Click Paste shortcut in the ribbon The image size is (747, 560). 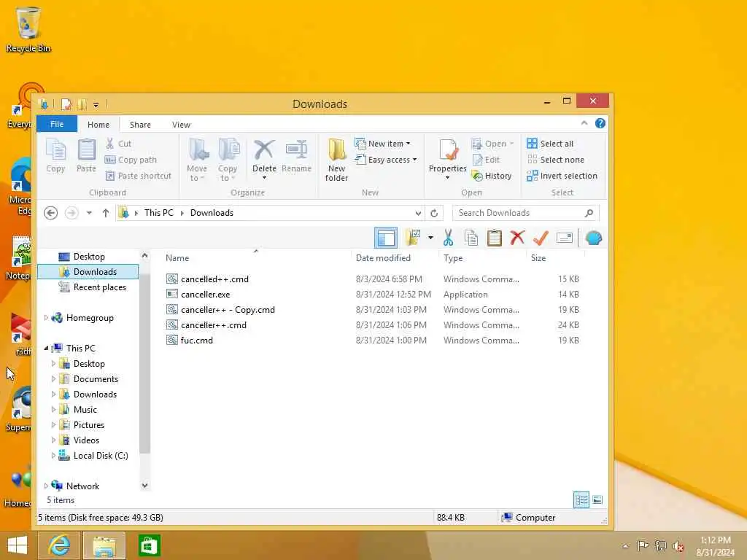click(138, 176)
